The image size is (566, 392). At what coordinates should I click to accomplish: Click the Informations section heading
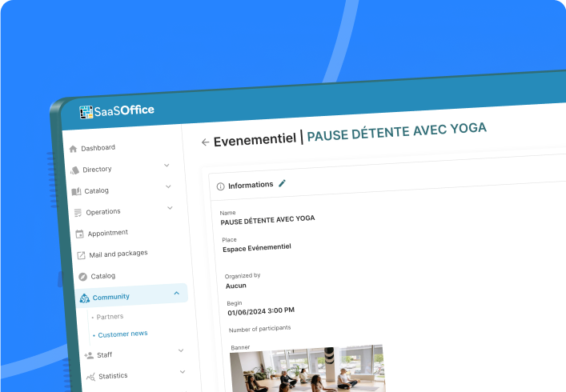pos(251,185)
